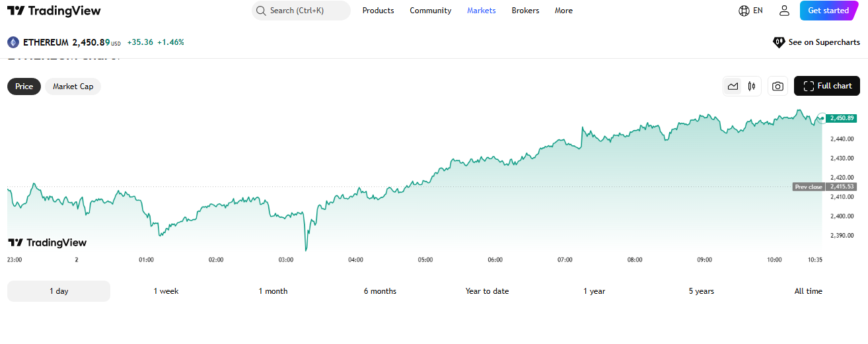This screenshot has height=344, width=868.
Task: Open the More menu
Action: (x=564, y=11)
